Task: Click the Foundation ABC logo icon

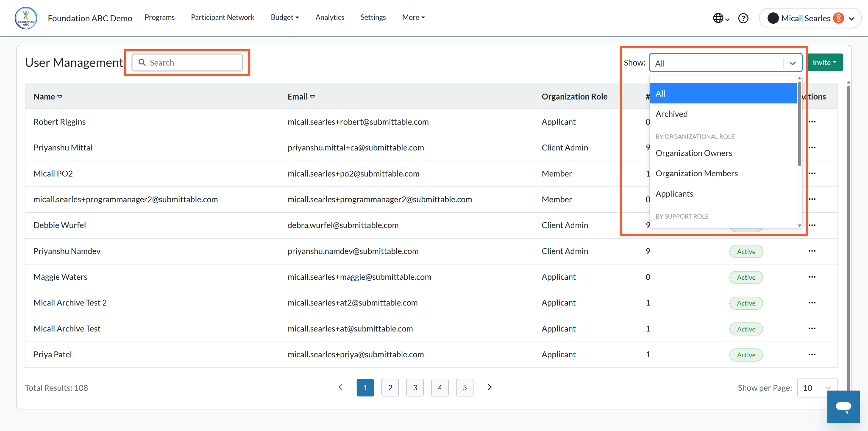Action: click(26, 18)
